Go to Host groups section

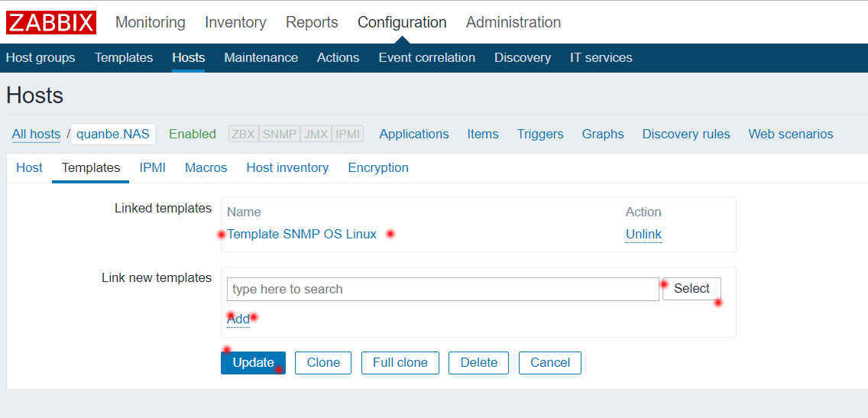[x=40, y=57]
